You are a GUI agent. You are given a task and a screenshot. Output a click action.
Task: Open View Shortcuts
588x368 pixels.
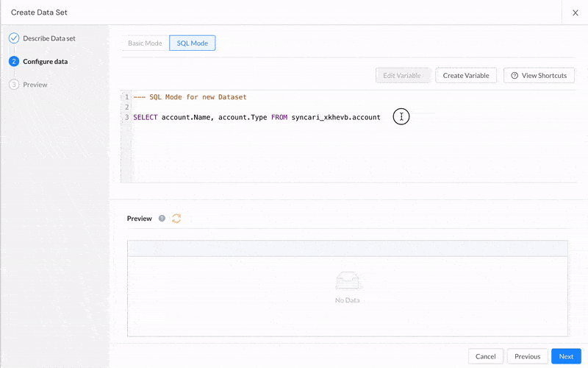click(539, 76)
